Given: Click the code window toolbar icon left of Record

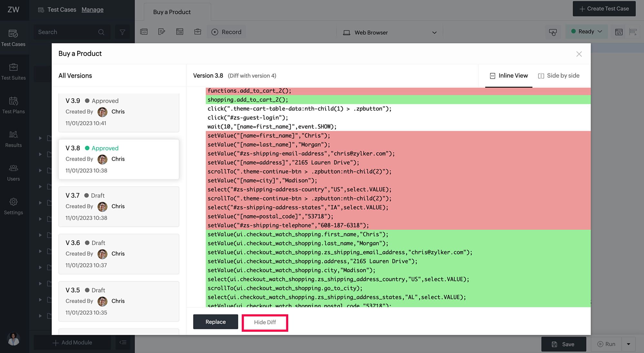Looking at the screenshot, I should pyautogui.click(x=144, y=32).
